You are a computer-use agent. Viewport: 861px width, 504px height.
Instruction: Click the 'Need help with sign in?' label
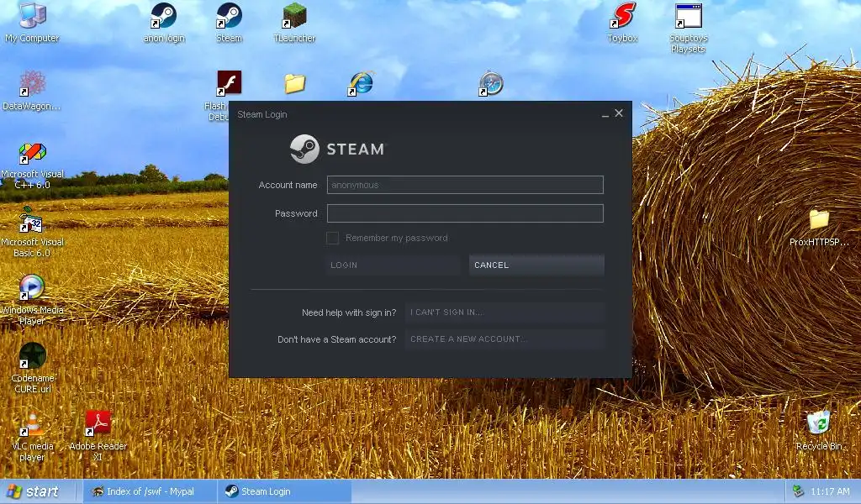349,312
